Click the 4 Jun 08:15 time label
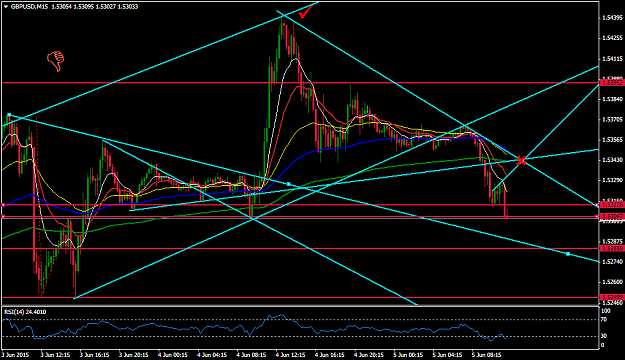The image size is (625, 360). coord(252,354)
